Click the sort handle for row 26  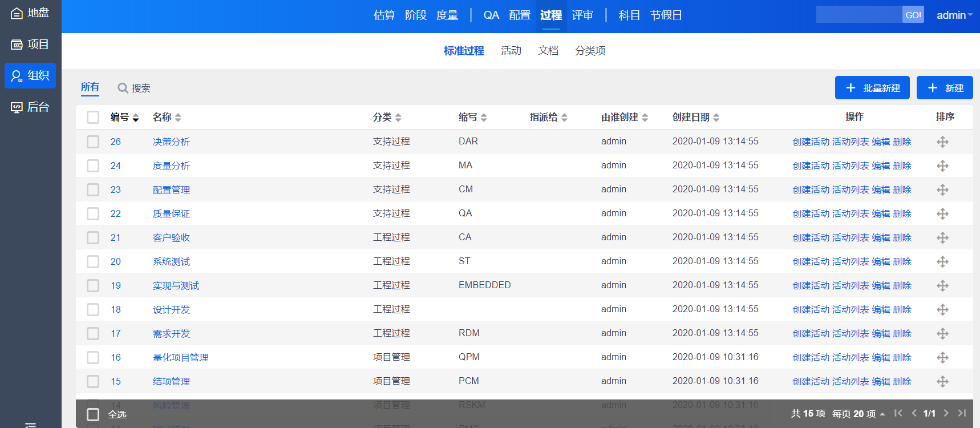[x=942, y=142]
